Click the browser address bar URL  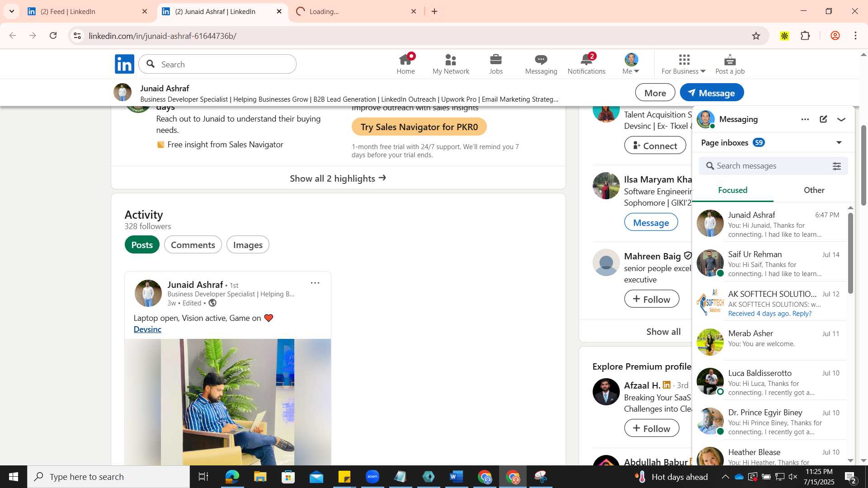[163, 36]
